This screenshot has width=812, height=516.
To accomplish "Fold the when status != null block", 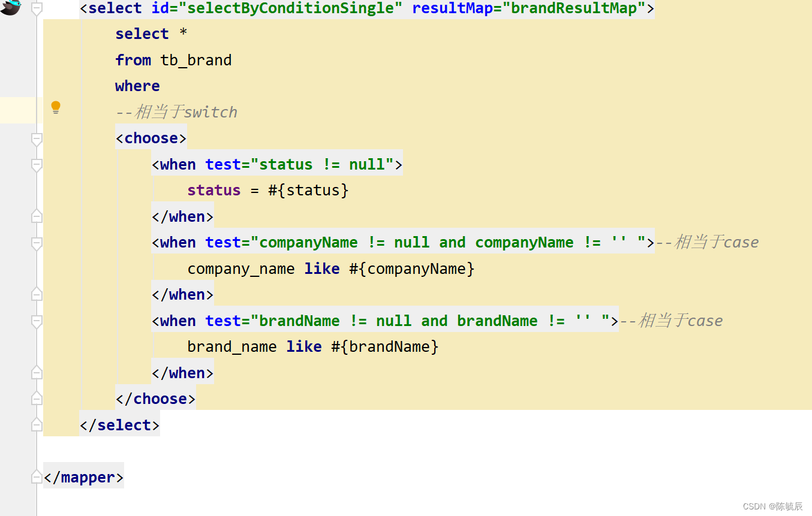I will point(37,164).
